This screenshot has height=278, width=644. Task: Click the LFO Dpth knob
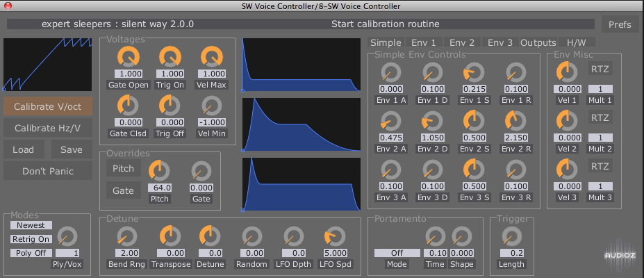click(x=294, y=236)
